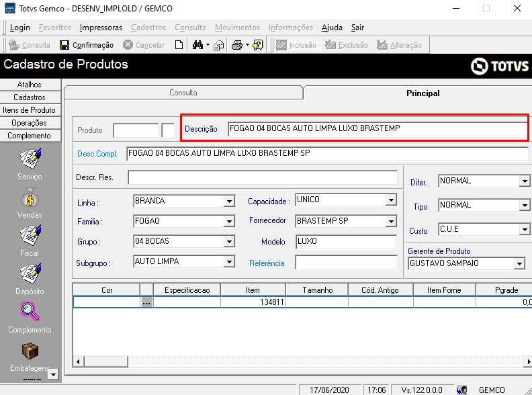Open the Ajuda menu
This screenshot has height=395, width=532.
click(x=332, y=28)
